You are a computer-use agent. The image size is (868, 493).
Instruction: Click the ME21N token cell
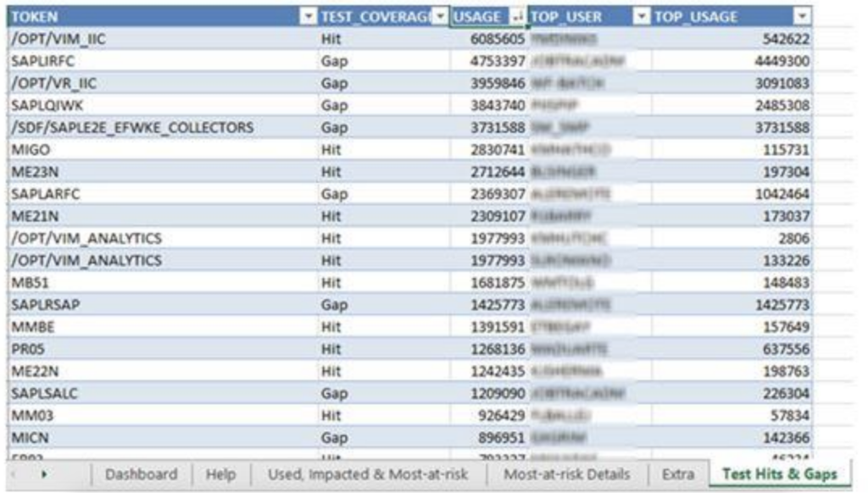tap(163, 216)
